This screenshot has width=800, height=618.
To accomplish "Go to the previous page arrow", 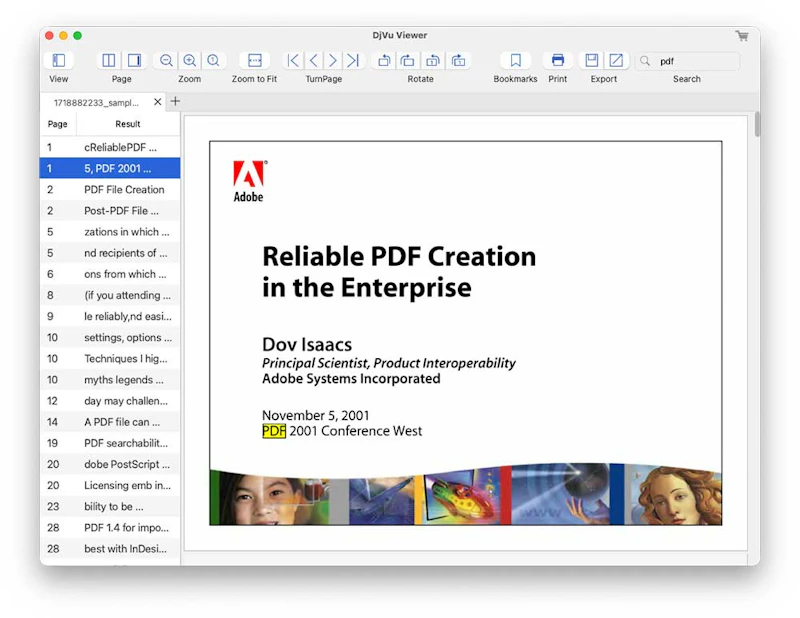I will (x=314, y=61).
